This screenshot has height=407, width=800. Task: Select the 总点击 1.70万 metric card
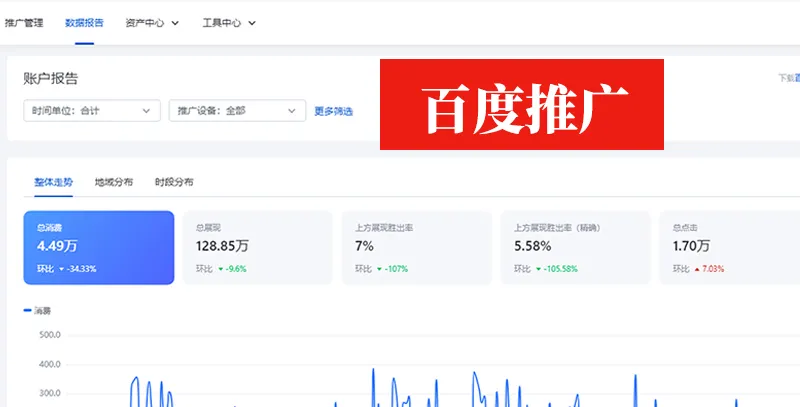coord(732,247)
